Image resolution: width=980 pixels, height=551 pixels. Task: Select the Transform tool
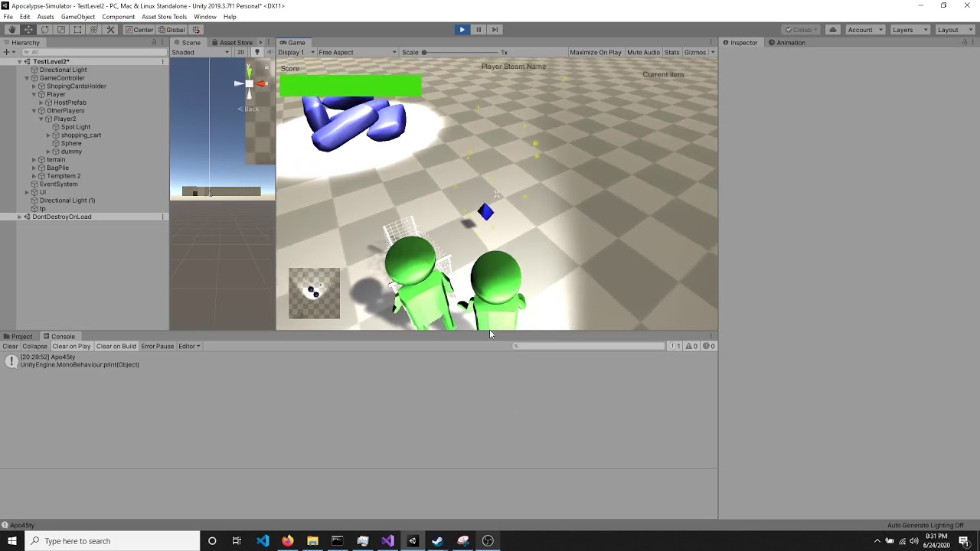tap(94, 30)
